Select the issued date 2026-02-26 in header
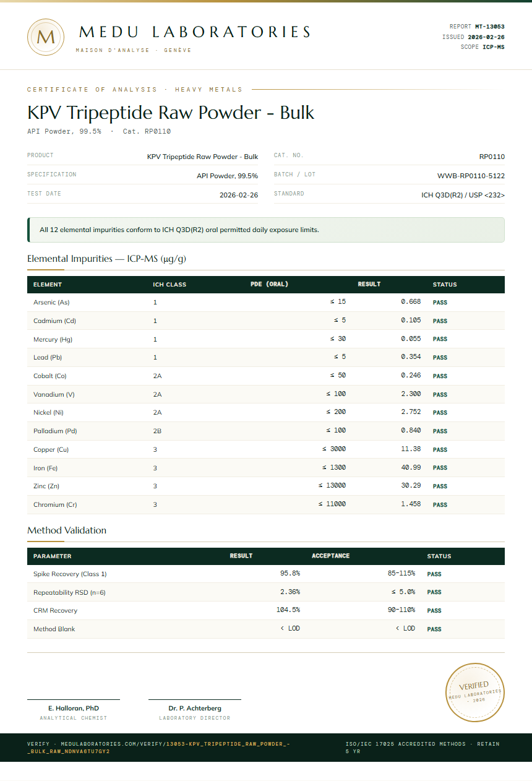This screenshot has width=532, height=781. (486, 37)
